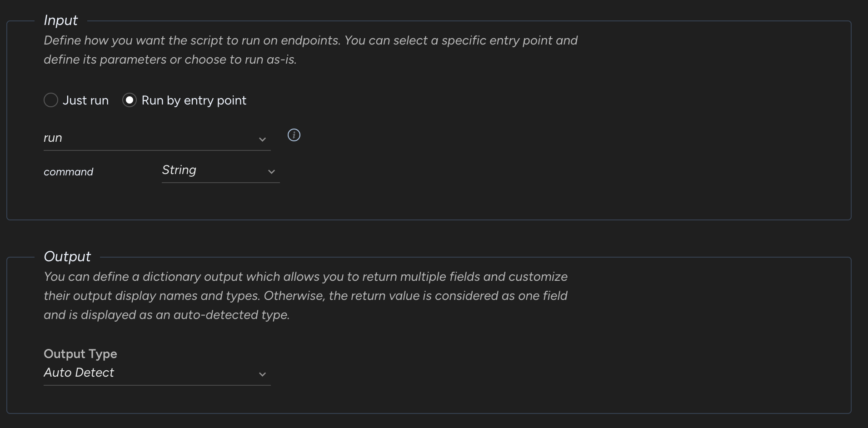Viewport: 868px width, 428px height.
Task: Click the "Output Type" field label
Action: pos(80,353)
